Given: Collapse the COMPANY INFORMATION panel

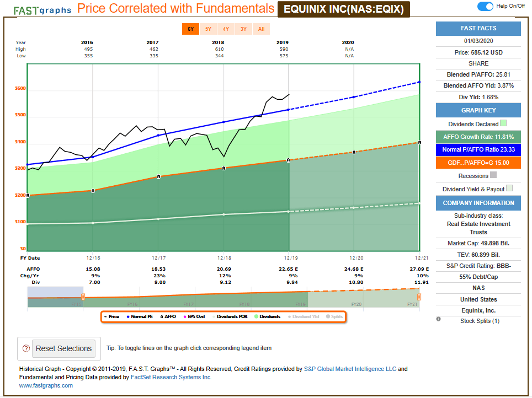Looking at the screenshot, I should (x=478, y=203).
